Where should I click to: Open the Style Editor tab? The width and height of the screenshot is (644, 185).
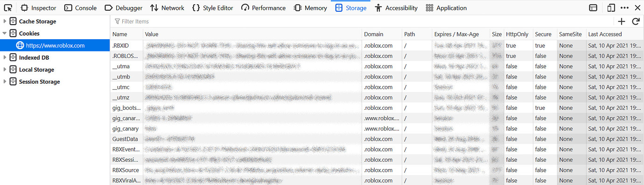(x=212, y=8)
